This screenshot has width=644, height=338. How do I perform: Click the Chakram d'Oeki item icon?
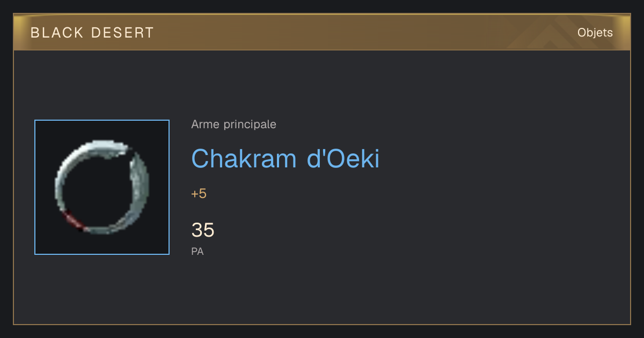point(102,187)
